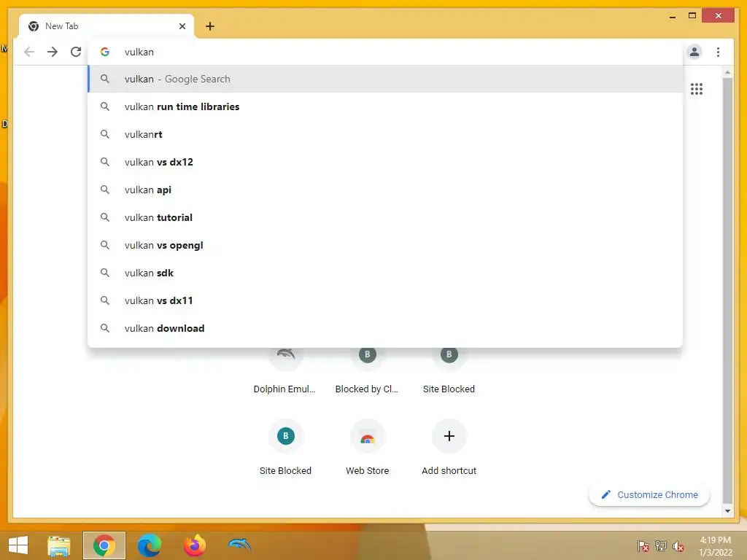Screen dimensions: 747x560
Task: Click the network tray icon
Action: pos(661,545)
